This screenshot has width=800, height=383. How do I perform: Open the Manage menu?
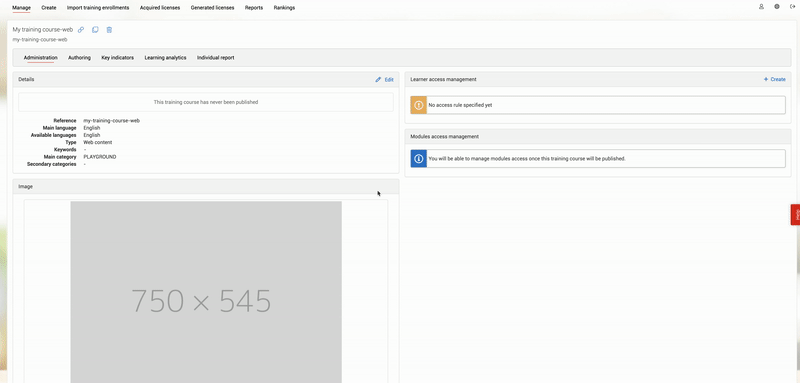pos(21,8)
